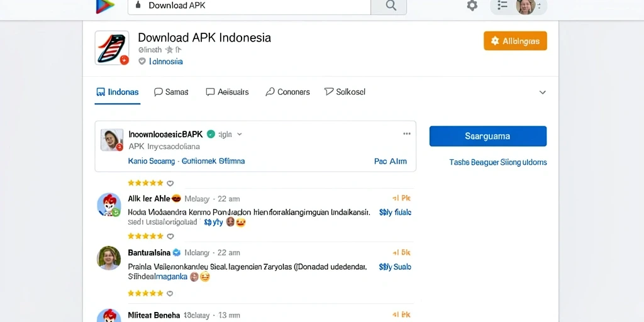The width and height of the screenshot is (644, 322).
Task: Click the star rating above Bantualsina
Action: click(145, 236)
